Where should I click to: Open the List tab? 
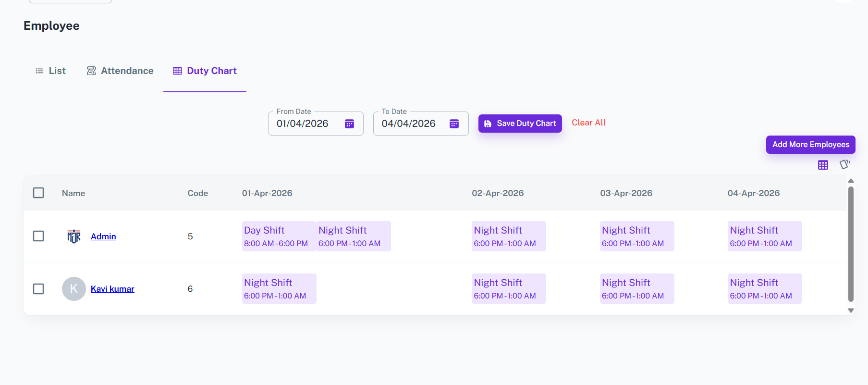(51, 71)
